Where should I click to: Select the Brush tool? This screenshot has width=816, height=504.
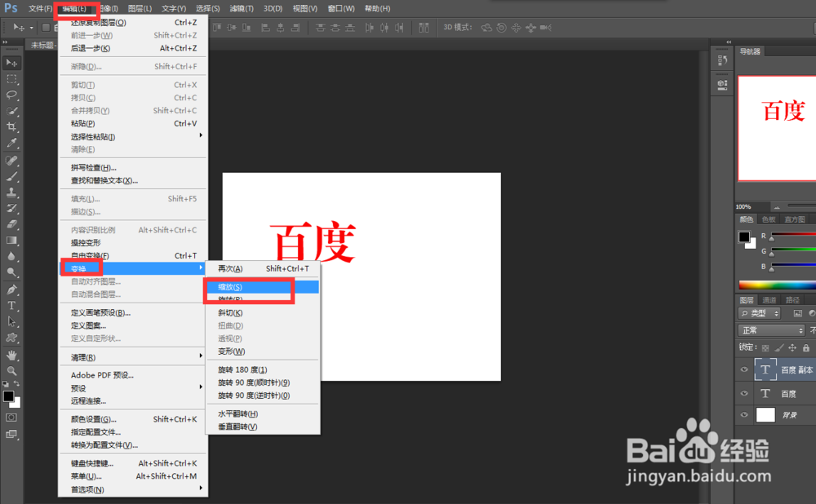point(11,176)
